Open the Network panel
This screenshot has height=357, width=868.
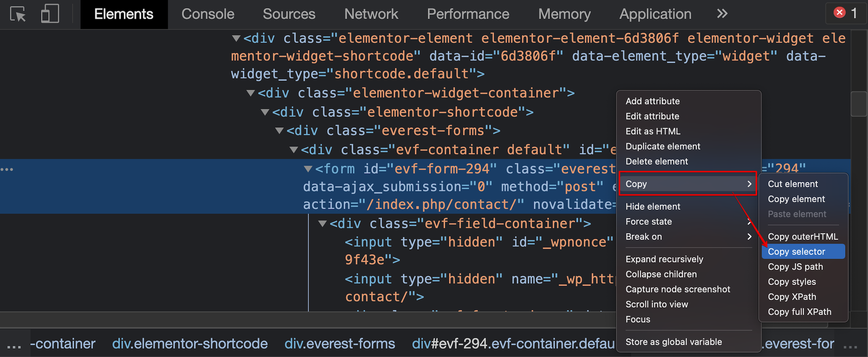(371, 14)
